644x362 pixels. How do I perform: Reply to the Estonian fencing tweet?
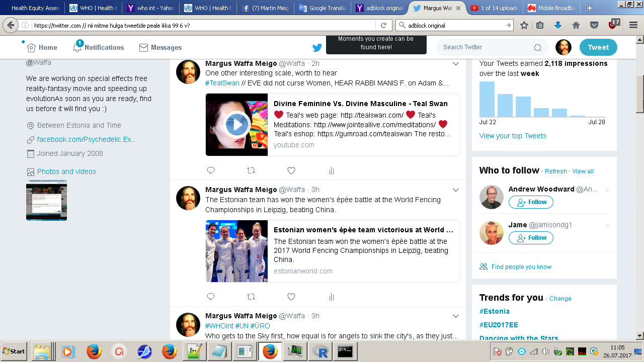[211, 297]
